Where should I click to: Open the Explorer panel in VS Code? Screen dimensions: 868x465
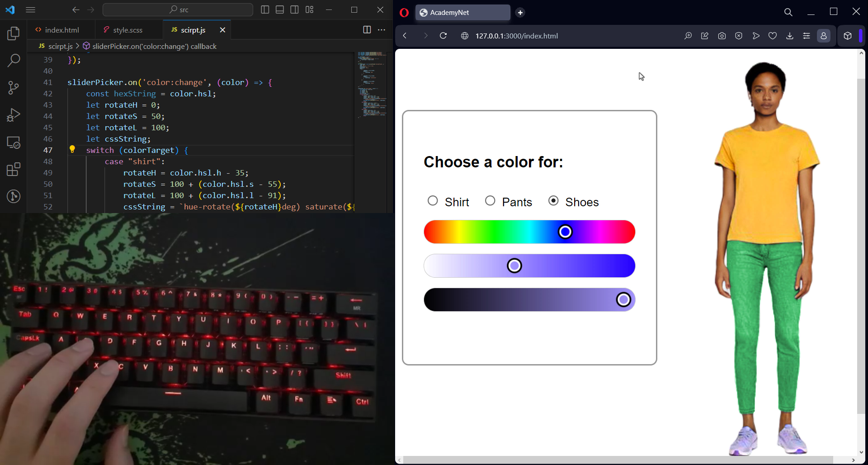14,33
